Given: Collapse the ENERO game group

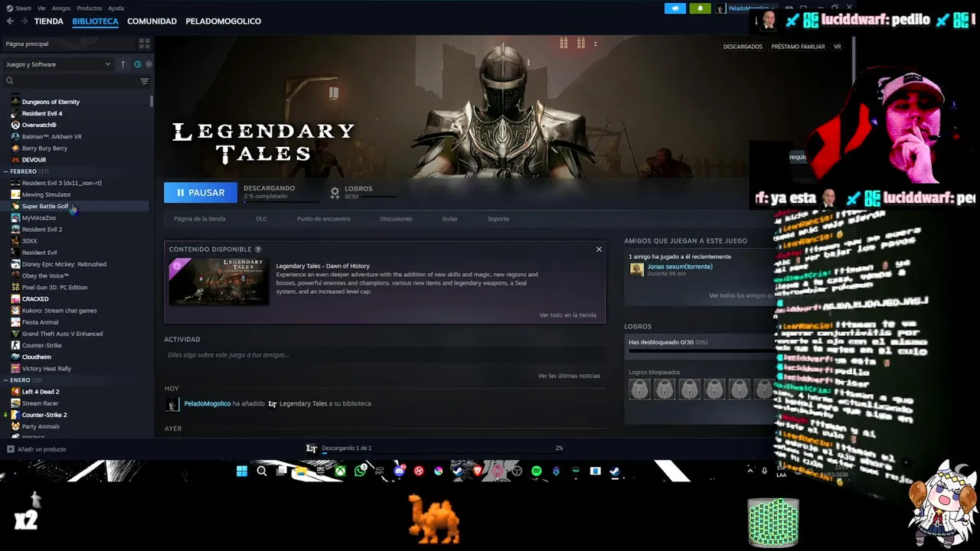Looking at the screenshot, I should (x=6, y=380).
